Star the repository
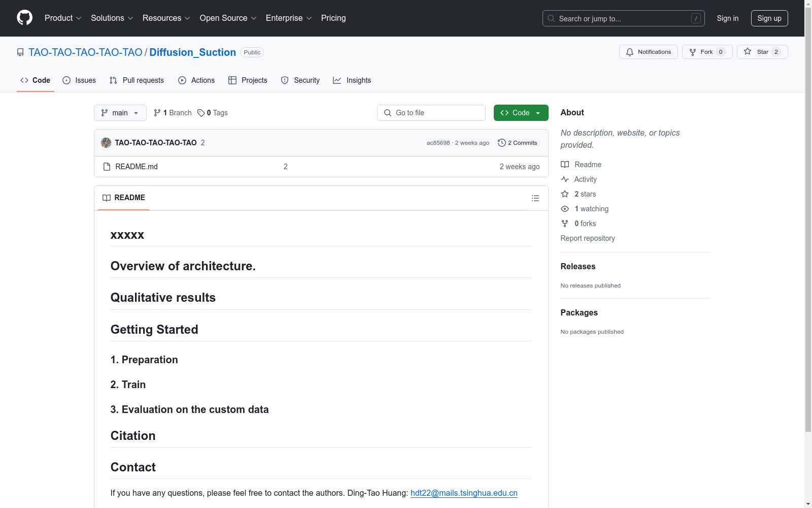812x508 pixels. pos(762,52)
